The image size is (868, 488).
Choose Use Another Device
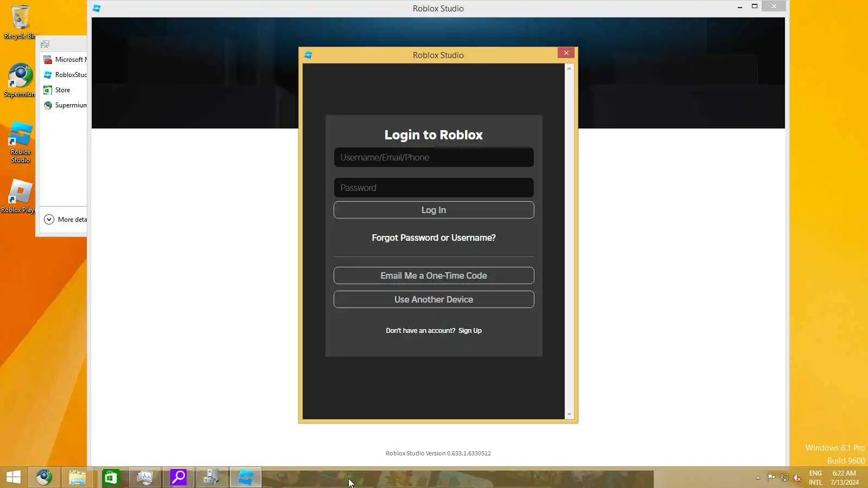pos(434,299)
